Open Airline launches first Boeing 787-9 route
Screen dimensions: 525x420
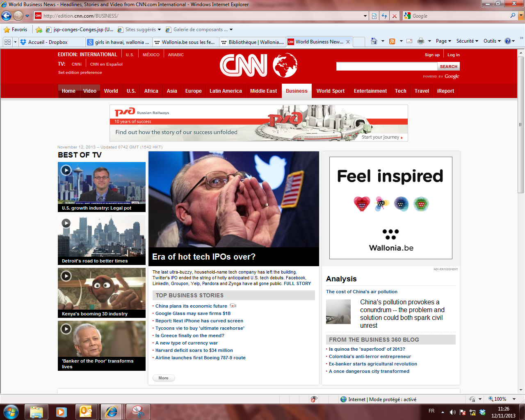pyautogui.click(x=200, y=358)
